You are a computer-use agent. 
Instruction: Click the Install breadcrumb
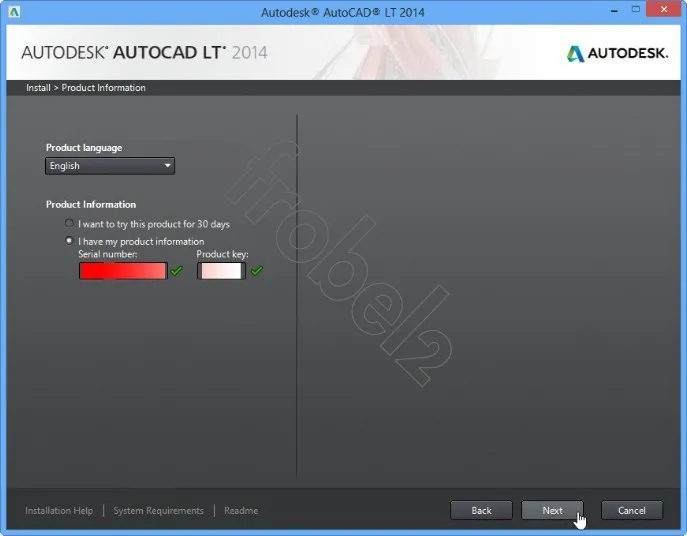[38, 88]
